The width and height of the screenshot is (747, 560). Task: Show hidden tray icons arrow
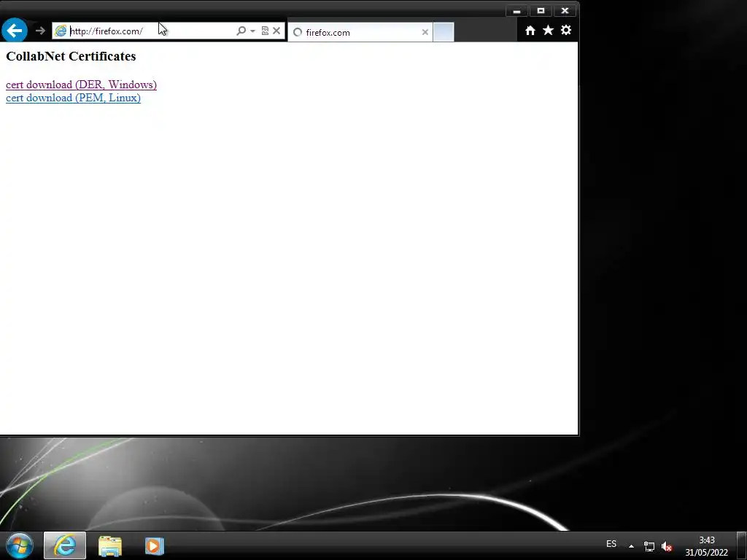click(631, 546)
